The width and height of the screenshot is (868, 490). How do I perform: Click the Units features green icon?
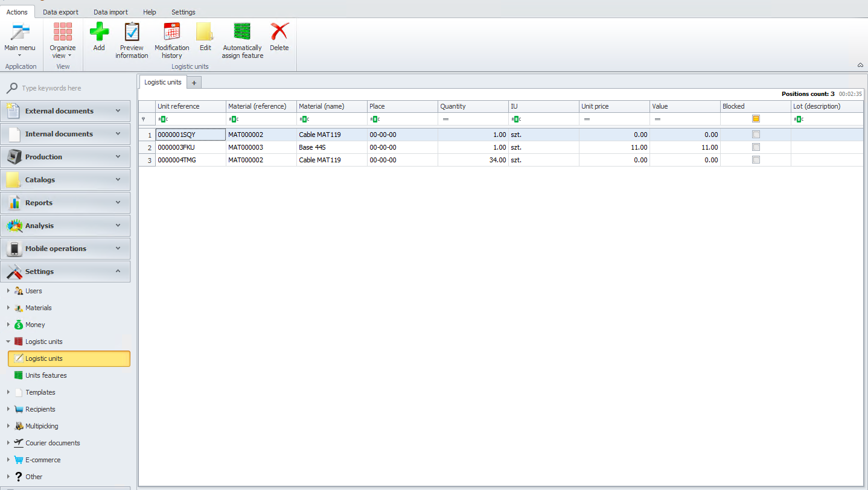(19, 375)
